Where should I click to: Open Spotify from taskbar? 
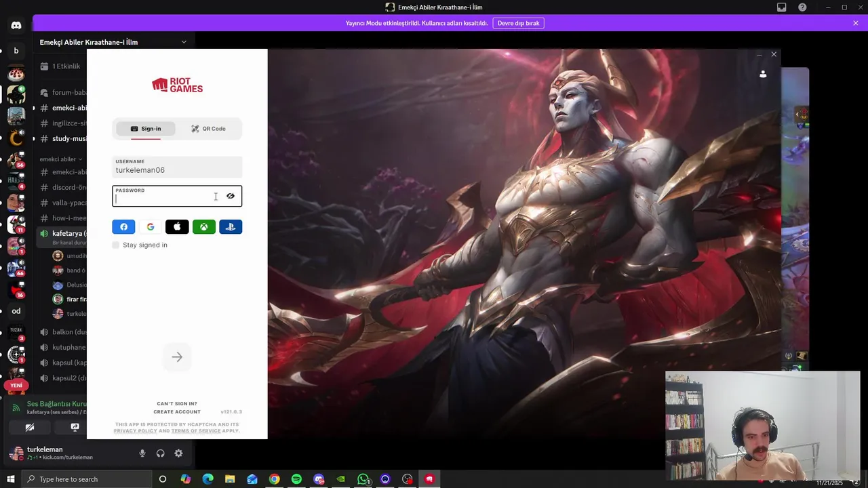point(296,479)
